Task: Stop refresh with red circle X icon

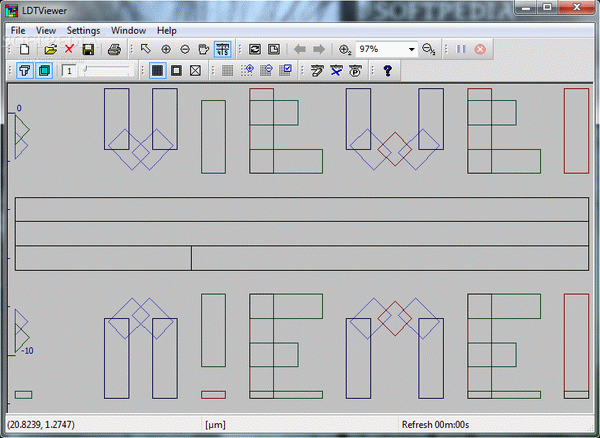Action: (480, 49)
